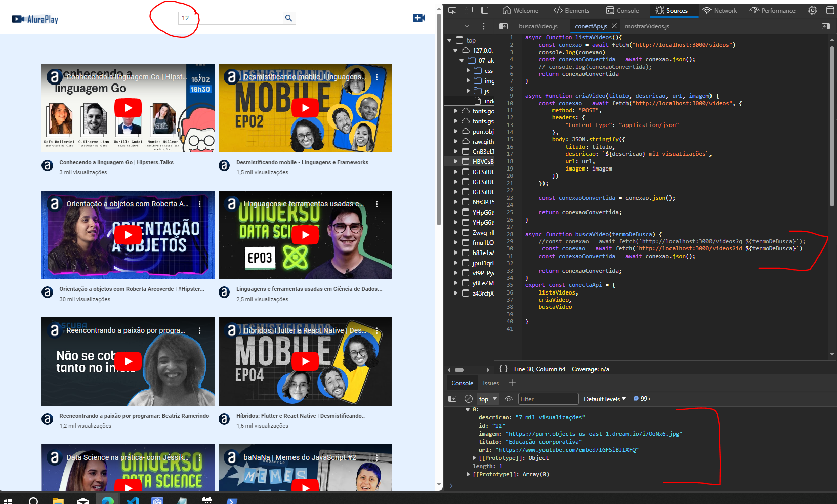
Task: Select the Console drawer tab
Action: tap(462, 383)
